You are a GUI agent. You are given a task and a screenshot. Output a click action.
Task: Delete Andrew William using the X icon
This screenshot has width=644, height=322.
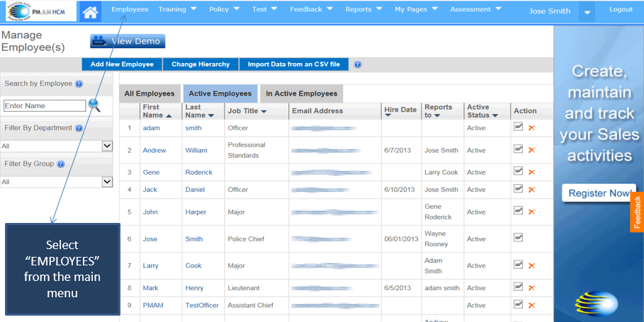(531, 150)
